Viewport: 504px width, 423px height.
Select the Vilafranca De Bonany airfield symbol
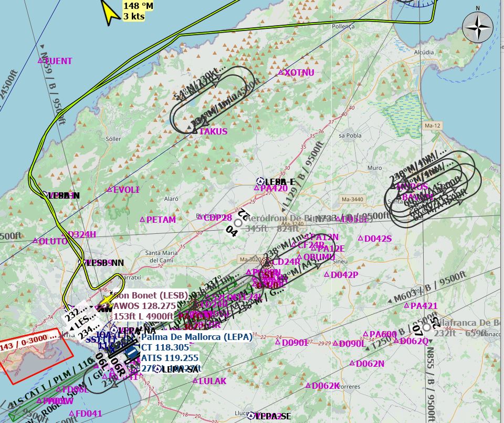coord(426,327)
